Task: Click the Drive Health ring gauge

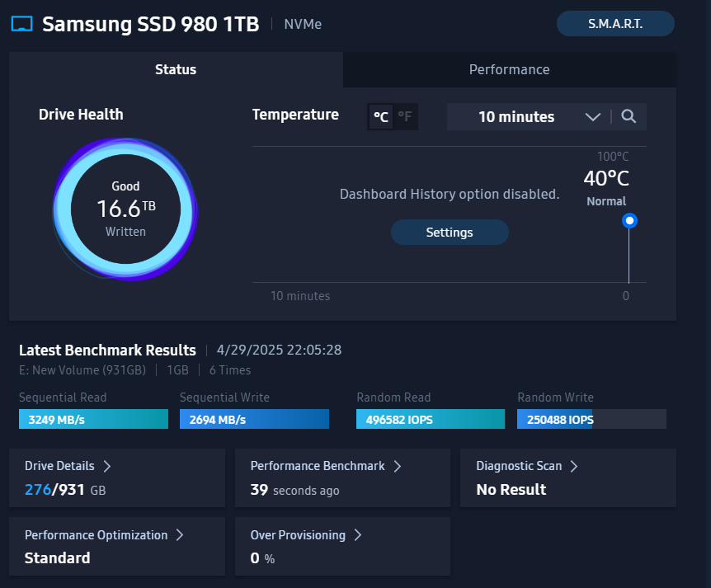Action: [x=125, y=209]
